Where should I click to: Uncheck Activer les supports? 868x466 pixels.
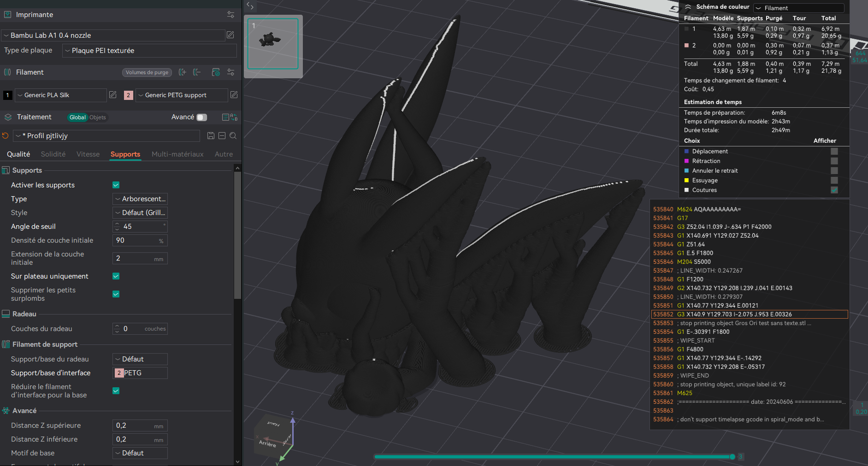pos(116,185)
